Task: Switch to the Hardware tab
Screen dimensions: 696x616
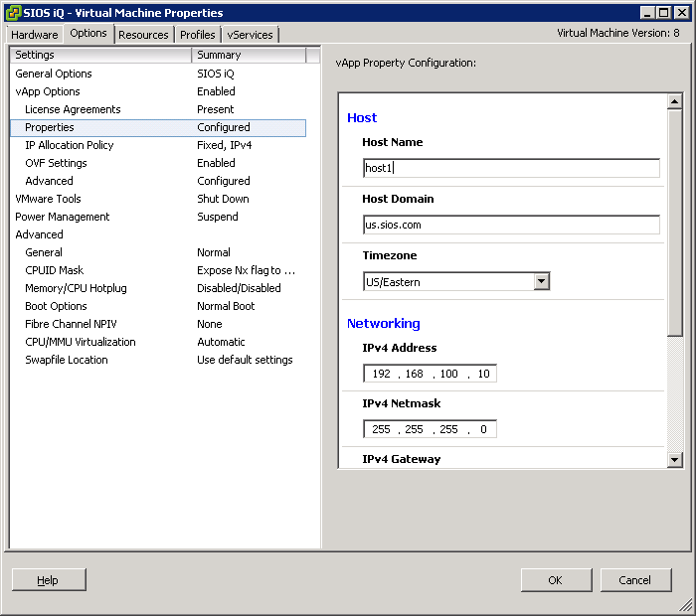Action: click(x=34, y=35)
